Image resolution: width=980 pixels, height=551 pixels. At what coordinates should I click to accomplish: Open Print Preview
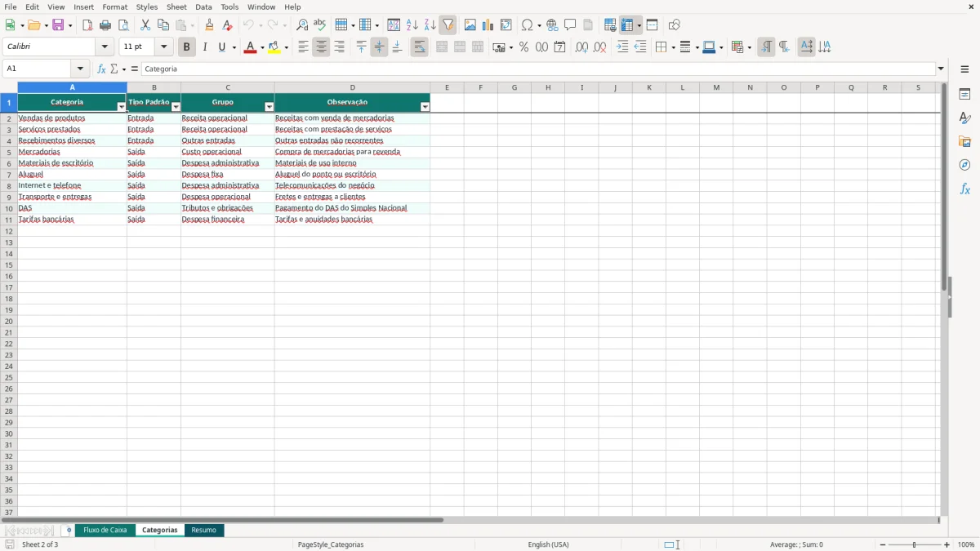pos(123,25)
